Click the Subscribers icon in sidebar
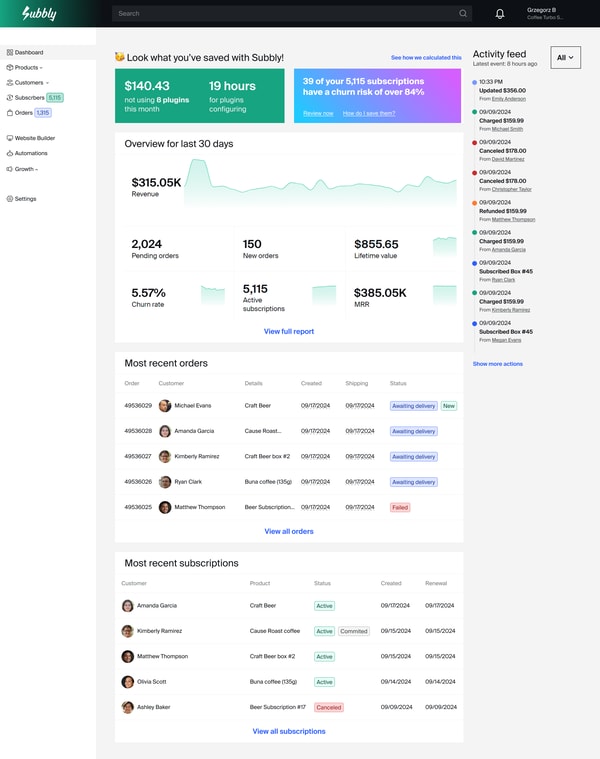 click(10, 97)
